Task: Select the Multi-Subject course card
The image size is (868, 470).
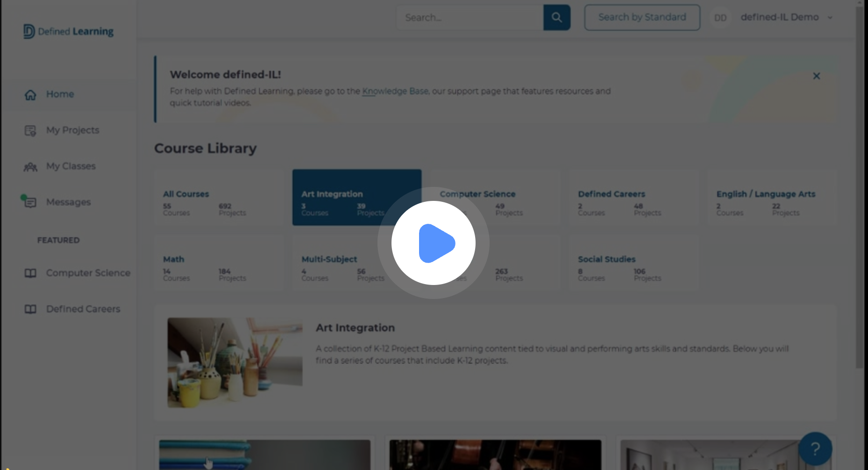Action: point(357,263)
